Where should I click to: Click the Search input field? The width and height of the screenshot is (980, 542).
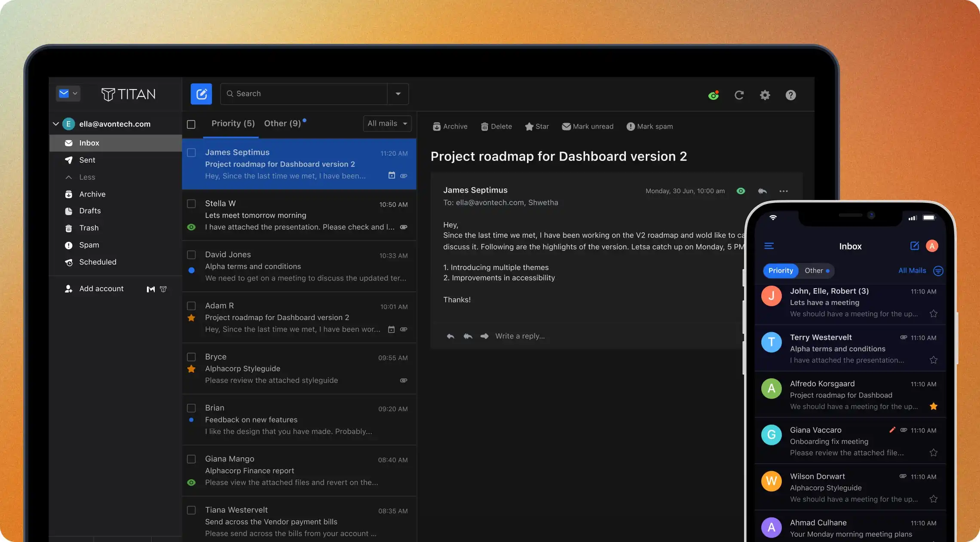(304, 94)
